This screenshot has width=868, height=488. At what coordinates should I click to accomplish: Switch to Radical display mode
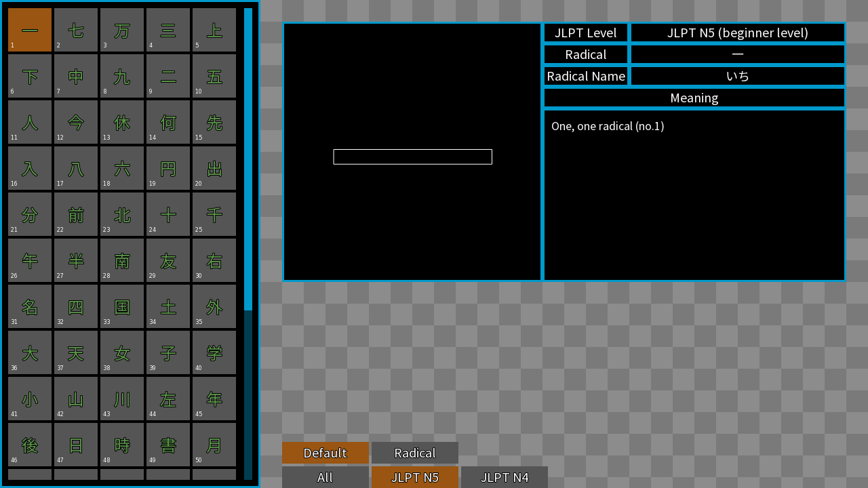click(415, 453)
